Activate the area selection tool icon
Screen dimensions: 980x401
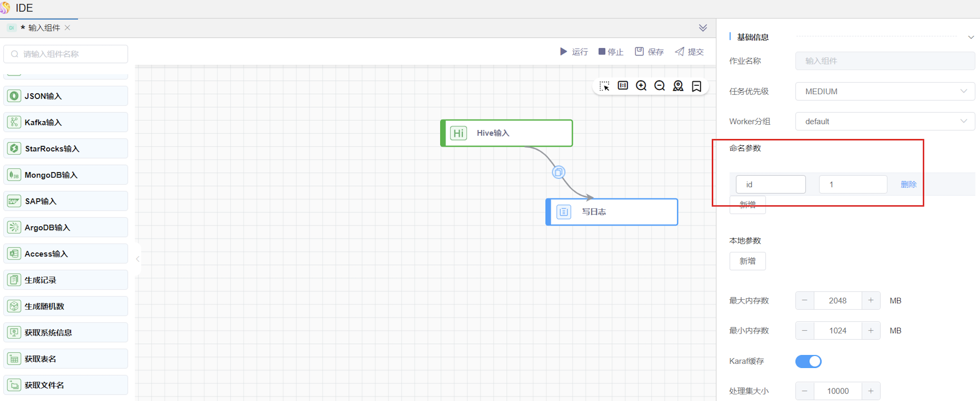pos(604,86)
